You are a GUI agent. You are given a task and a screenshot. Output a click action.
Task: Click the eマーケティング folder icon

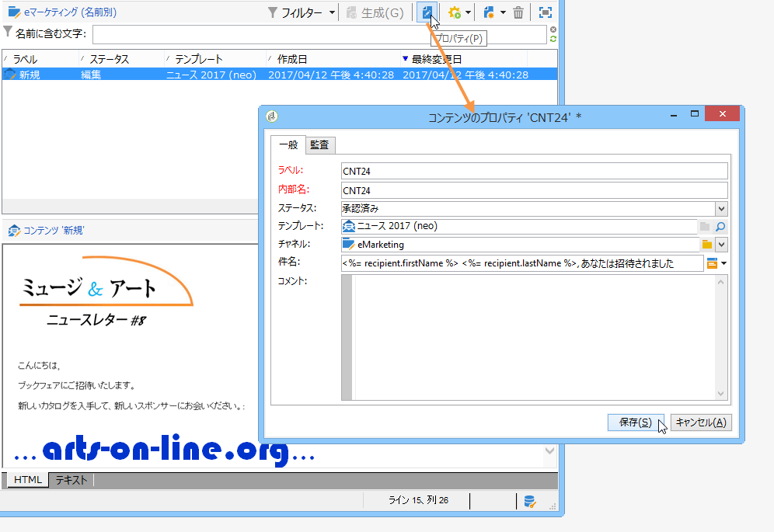tap(14, 12)
